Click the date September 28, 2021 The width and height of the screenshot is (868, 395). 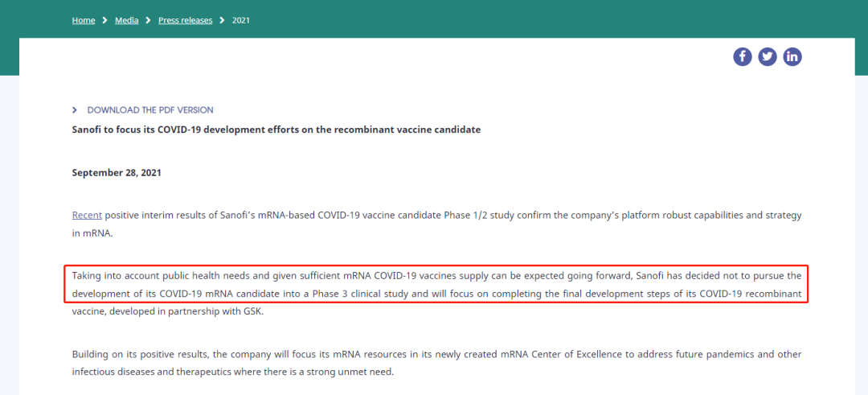pos(117,173)
